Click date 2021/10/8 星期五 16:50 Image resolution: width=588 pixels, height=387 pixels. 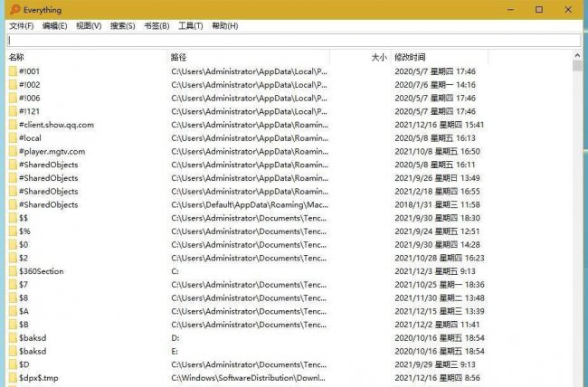(437, 152)
